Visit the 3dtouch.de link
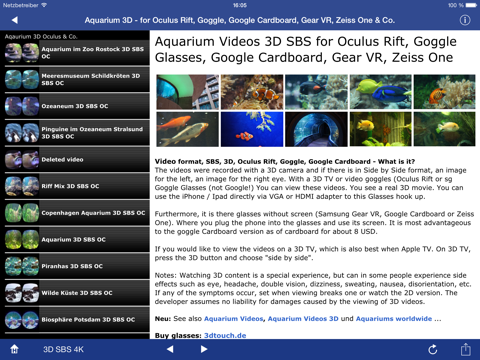This screenshot has width=480, height=360. tap(225, 335)
